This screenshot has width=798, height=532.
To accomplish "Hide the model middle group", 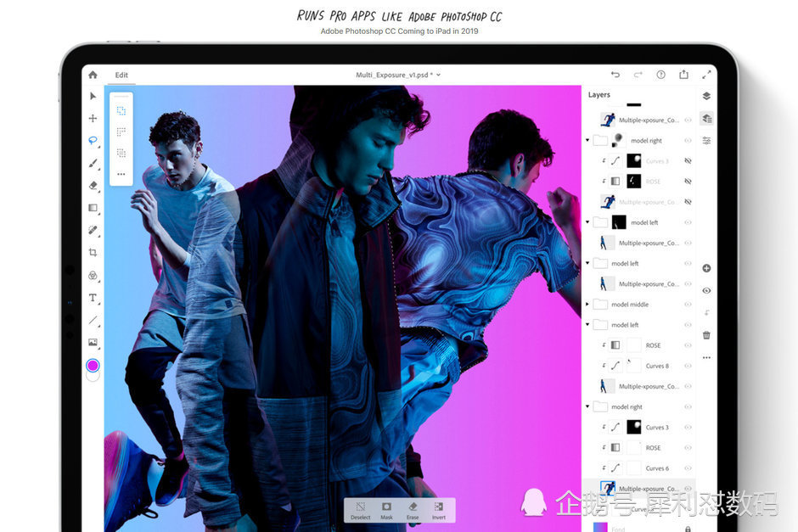I will [x=688, y=304].
